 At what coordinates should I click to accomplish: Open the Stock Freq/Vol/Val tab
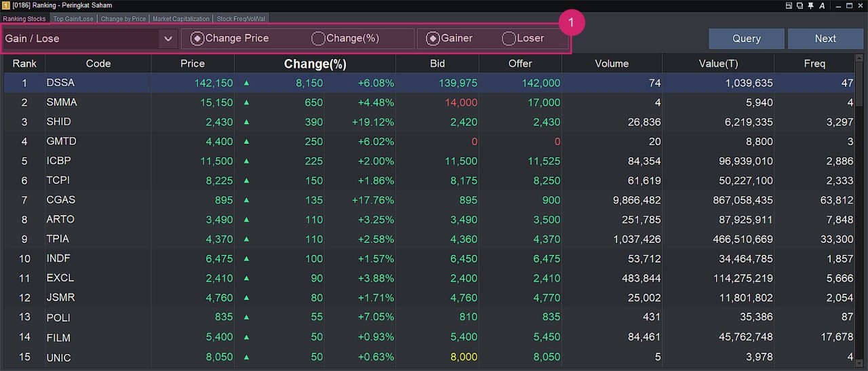click(x=241, y=19)
